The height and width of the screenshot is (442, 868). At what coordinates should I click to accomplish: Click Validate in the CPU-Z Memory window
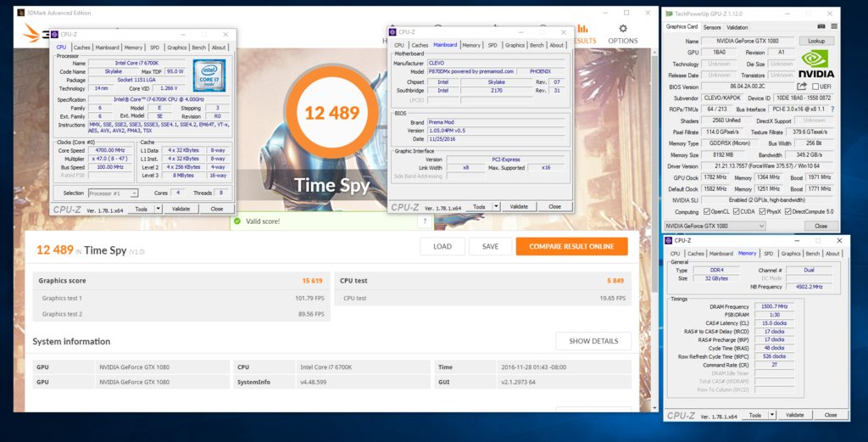pyautogui.click(x=794, y=415)
